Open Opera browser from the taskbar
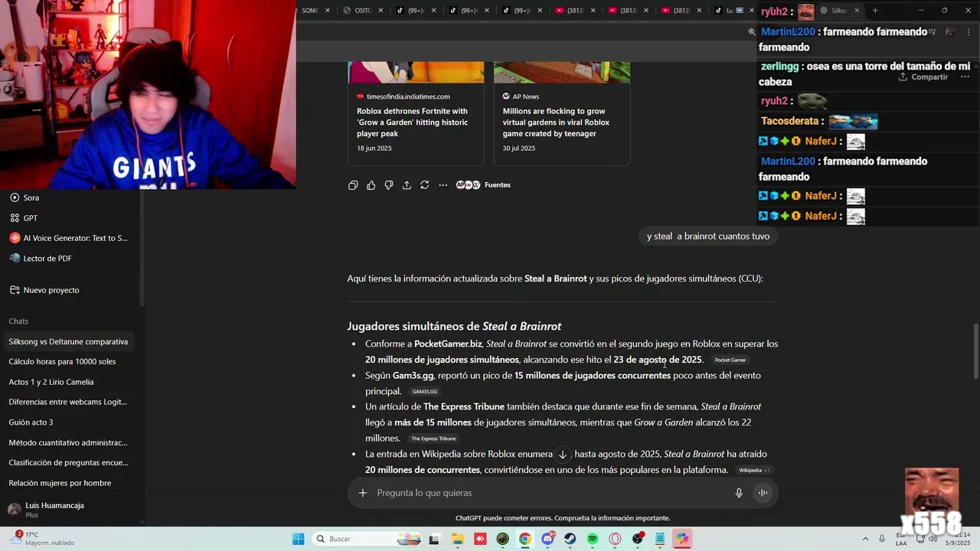Viewport: 980px width, 551px height. pos(615,540)
